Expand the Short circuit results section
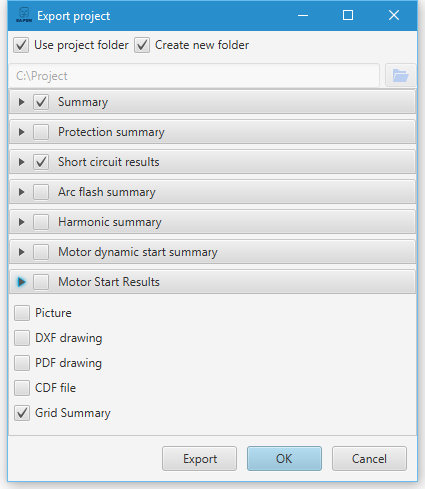 point(21,162)
